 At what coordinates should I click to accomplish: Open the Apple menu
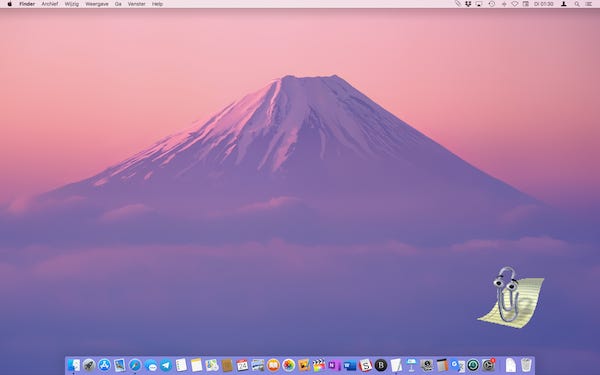(x=10, y=4)
